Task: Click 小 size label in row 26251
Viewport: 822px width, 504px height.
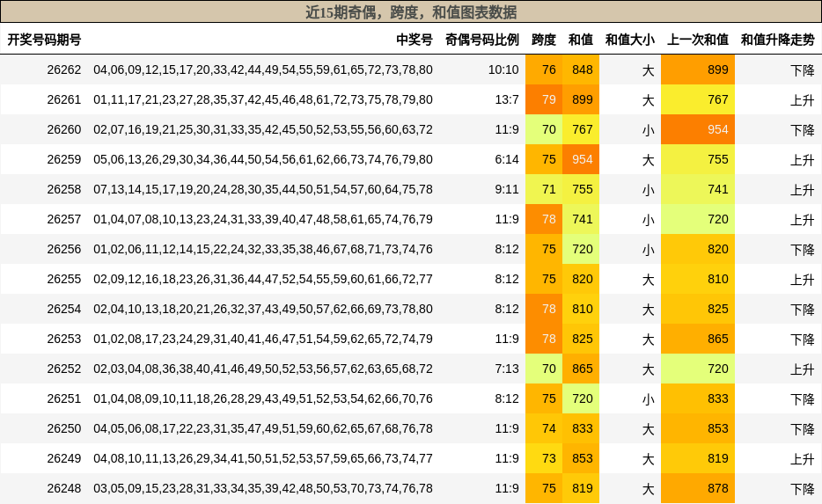Action: pos(649,398)
